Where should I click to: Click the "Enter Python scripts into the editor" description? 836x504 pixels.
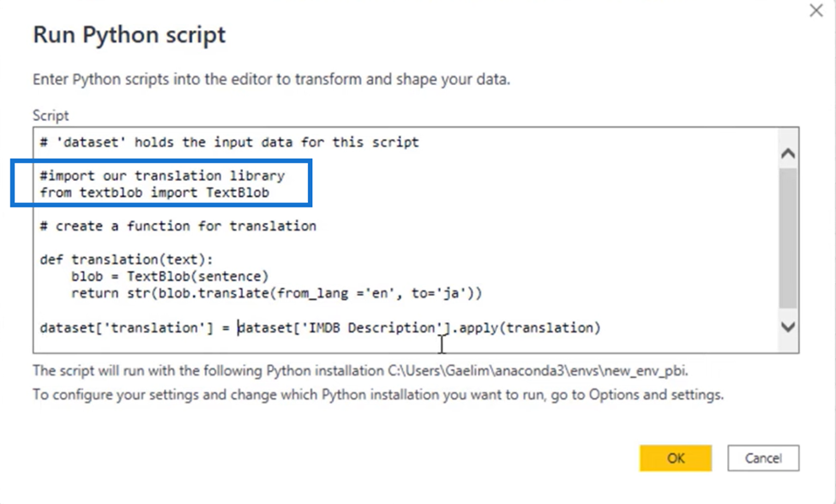tap(272, 80)
